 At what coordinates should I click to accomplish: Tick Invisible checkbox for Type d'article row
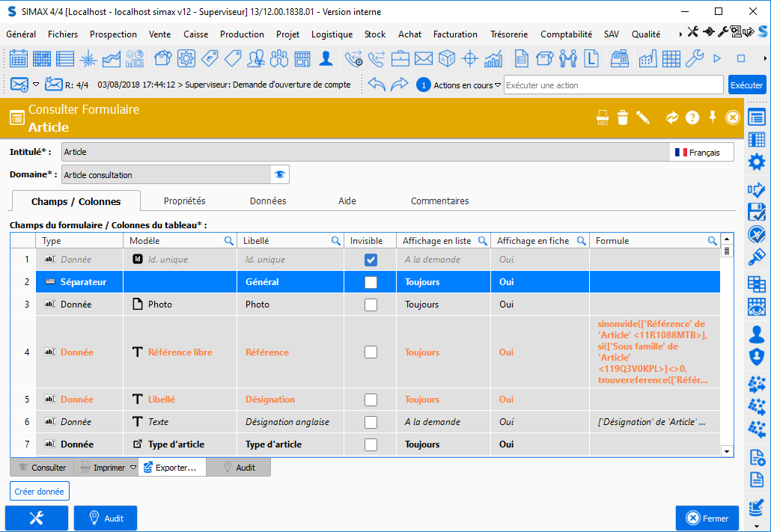click(x=371, y=444)
